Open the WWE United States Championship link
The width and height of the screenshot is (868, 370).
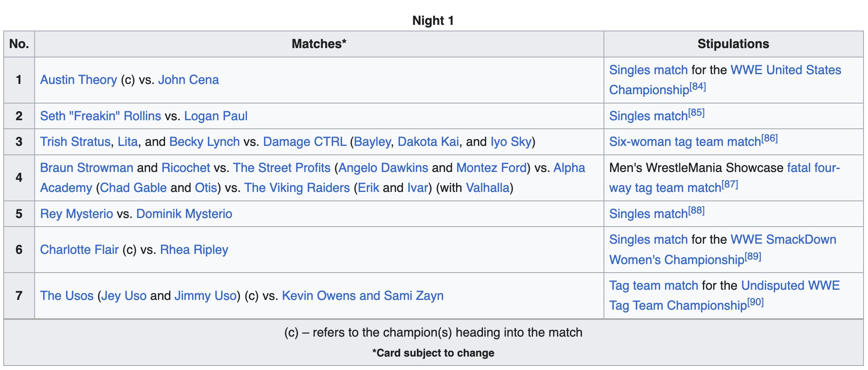point(785,70)
